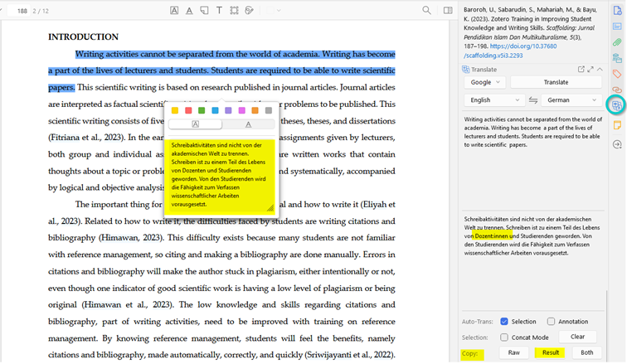Jump to the Related items icon

pos(617,90)
